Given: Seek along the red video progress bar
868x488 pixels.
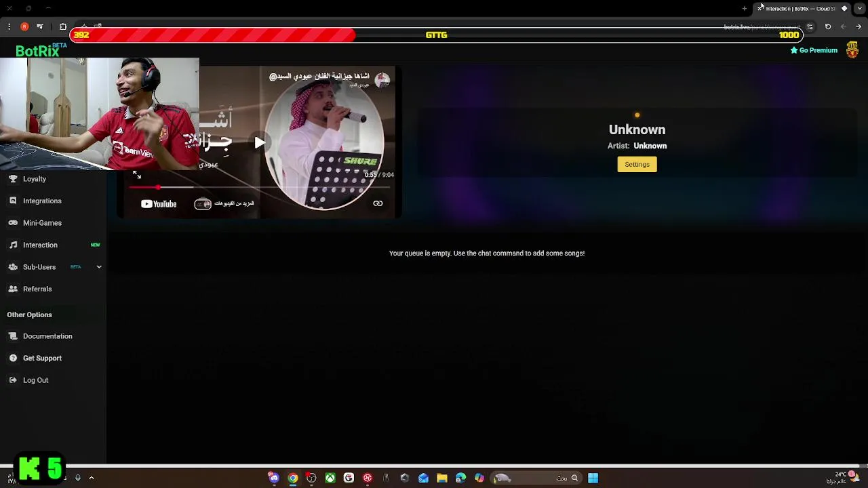Looking at the screenshot, I should point(260,187).
